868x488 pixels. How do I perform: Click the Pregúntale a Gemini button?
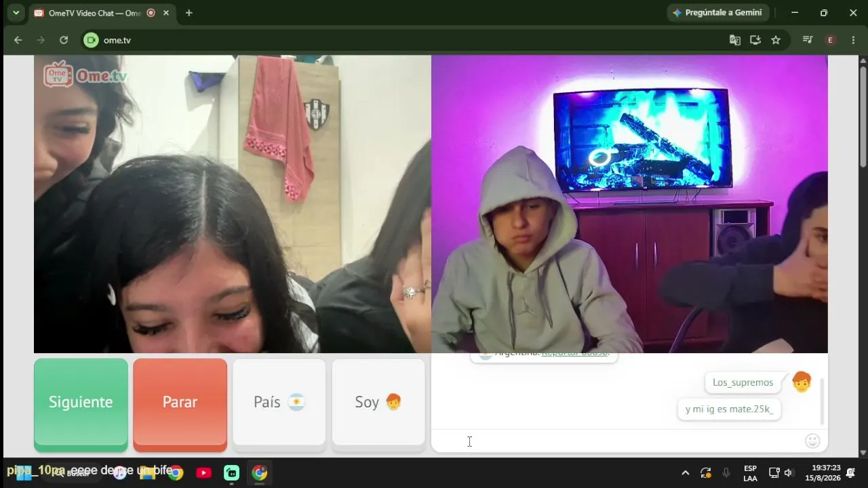pyautogui.click(x=718, y=13)
